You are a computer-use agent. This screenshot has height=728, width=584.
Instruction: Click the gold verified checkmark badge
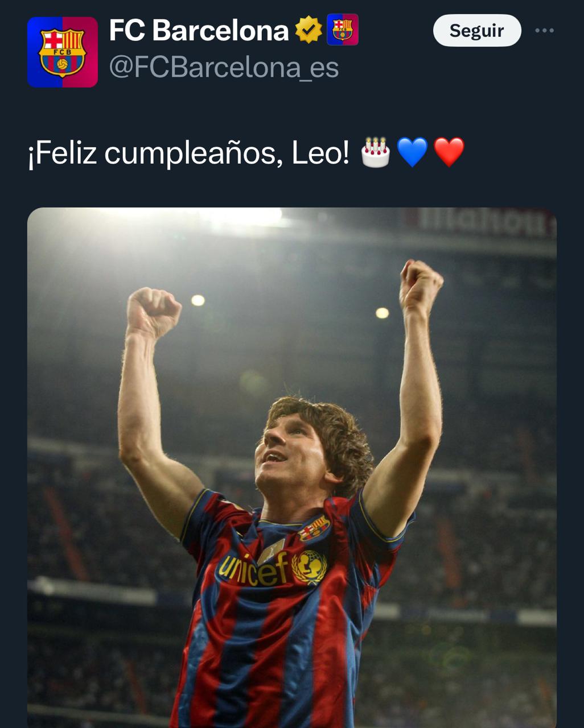click(309, 30)
